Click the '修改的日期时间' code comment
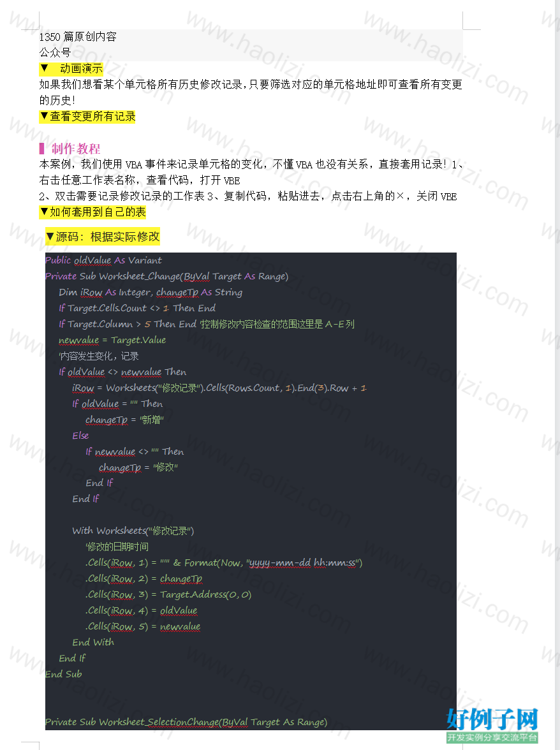 coord(117,547)
